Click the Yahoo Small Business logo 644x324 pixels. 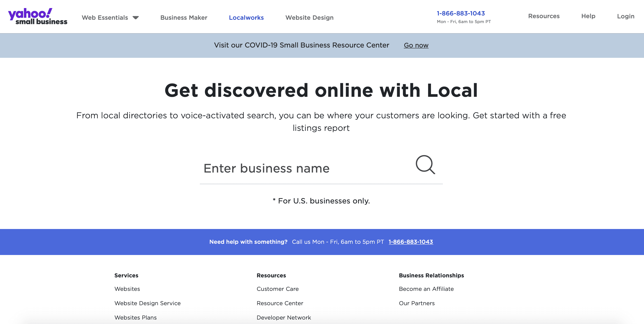(38, 17)
